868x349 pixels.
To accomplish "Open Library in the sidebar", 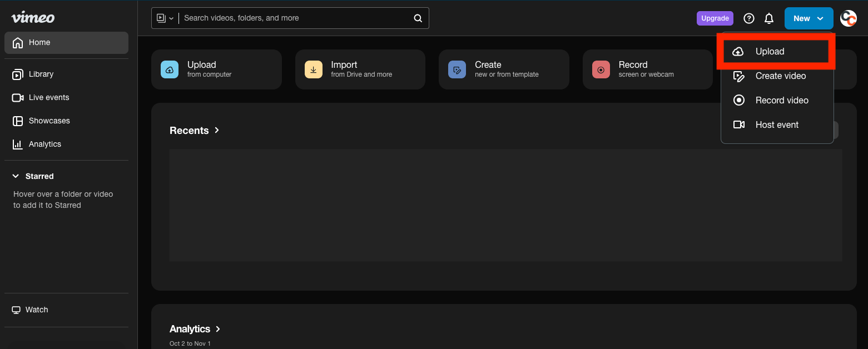I will [41, 74].
